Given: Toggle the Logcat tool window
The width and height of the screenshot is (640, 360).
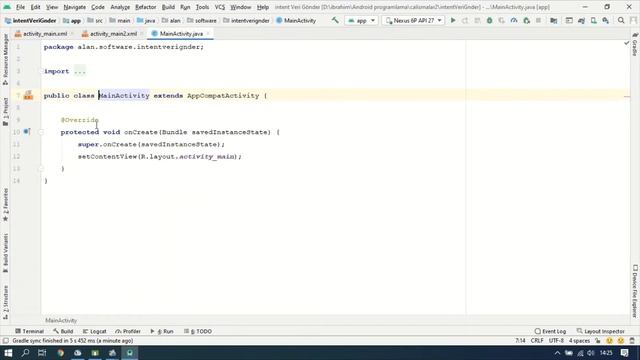Looking at the screenshot, I should coord(94,331).
